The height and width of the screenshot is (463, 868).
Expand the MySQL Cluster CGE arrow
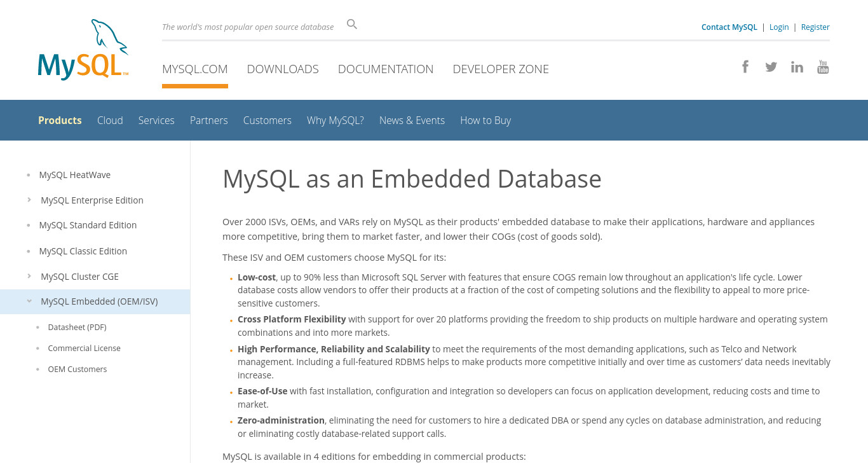pos(29,276)
